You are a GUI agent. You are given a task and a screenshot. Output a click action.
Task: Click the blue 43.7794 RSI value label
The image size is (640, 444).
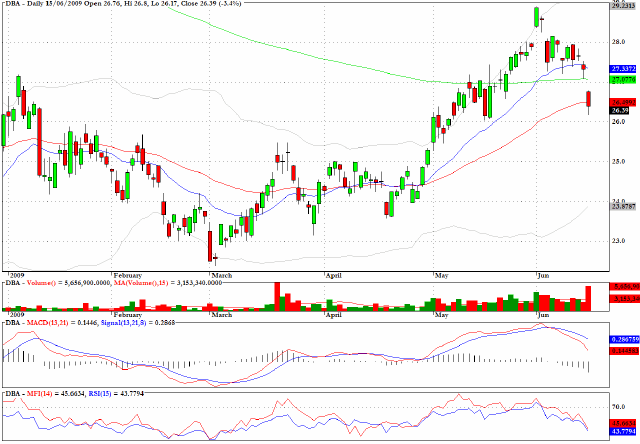[x=622, y=431]
